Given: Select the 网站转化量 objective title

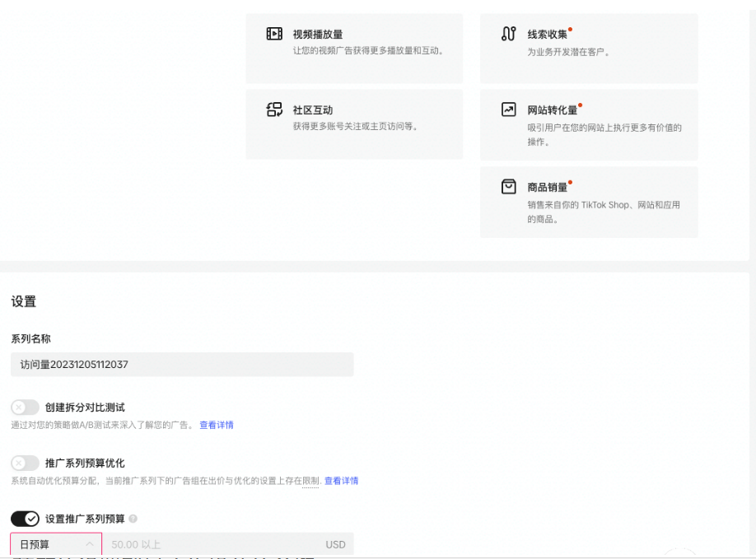Looking at the screenshot, I should pos(552,109).
